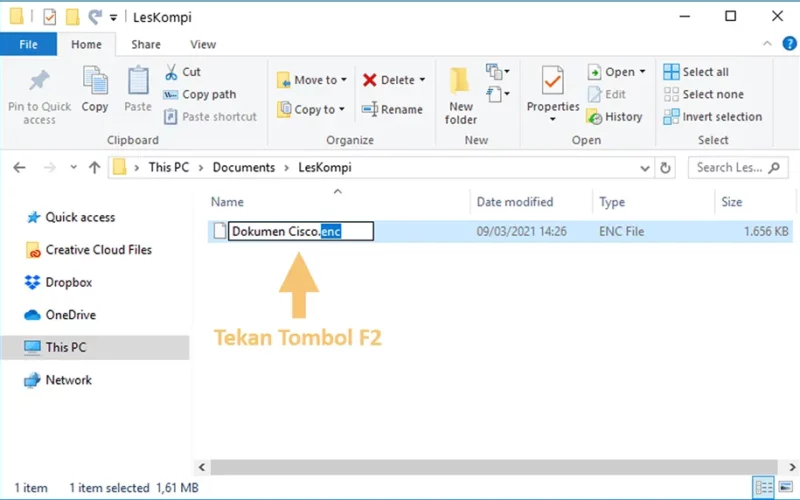Click Pin to Quick access icon
Image resolution: width=800 pixels, height=500 pixels.
click(39, 81)
